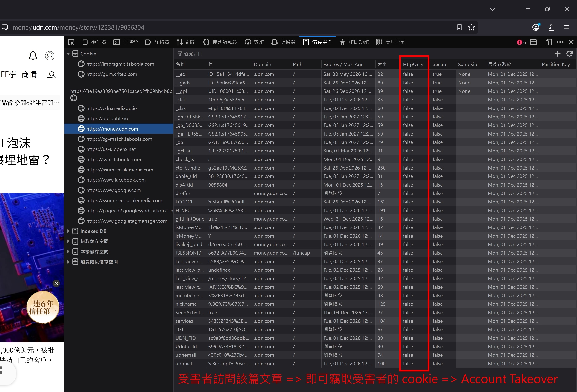Select the udnnick cookie row
577x392 pixels.
click(x=375, y=364)
